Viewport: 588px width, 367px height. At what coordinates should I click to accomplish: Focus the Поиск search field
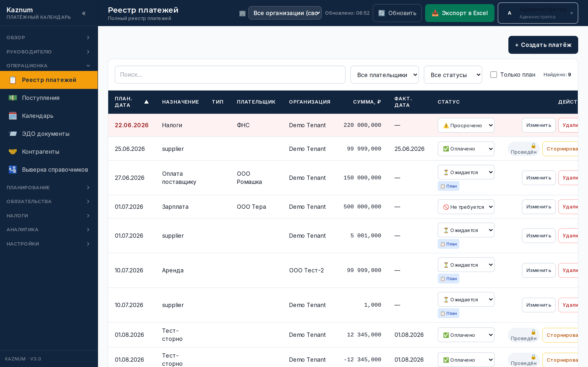point(230,75)
